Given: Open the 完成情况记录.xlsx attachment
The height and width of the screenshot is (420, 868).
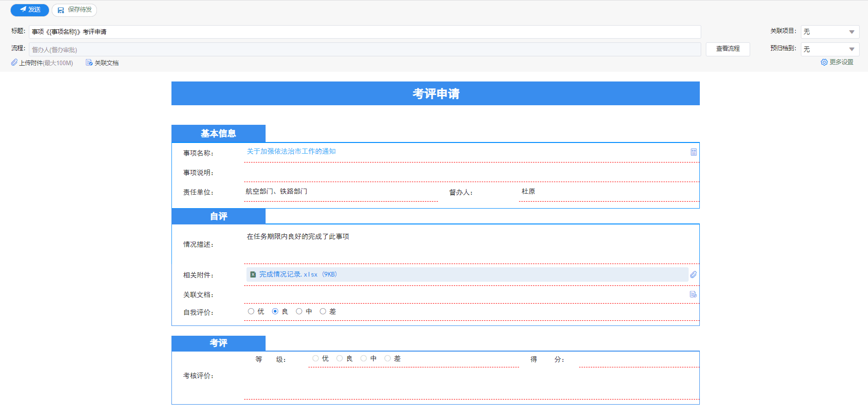Looking at the screenshot, I should pyautogui.click(x=298, y=274).
